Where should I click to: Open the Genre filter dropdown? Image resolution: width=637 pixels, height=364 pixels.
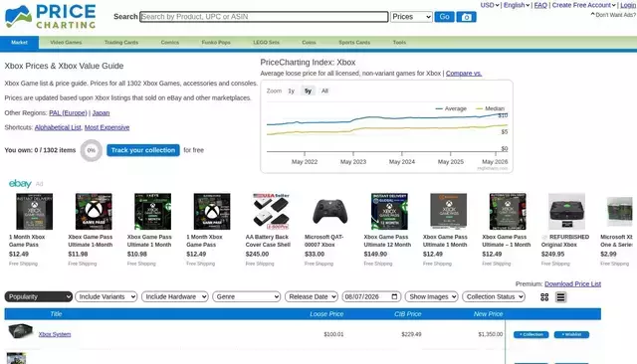247,296
